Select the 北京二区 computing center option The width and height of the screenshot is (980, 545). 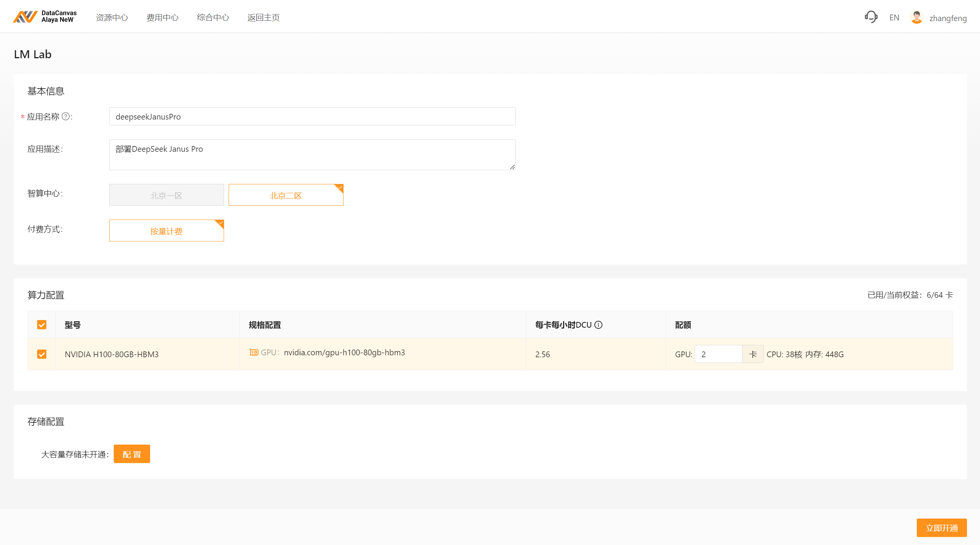pos(286,195)
